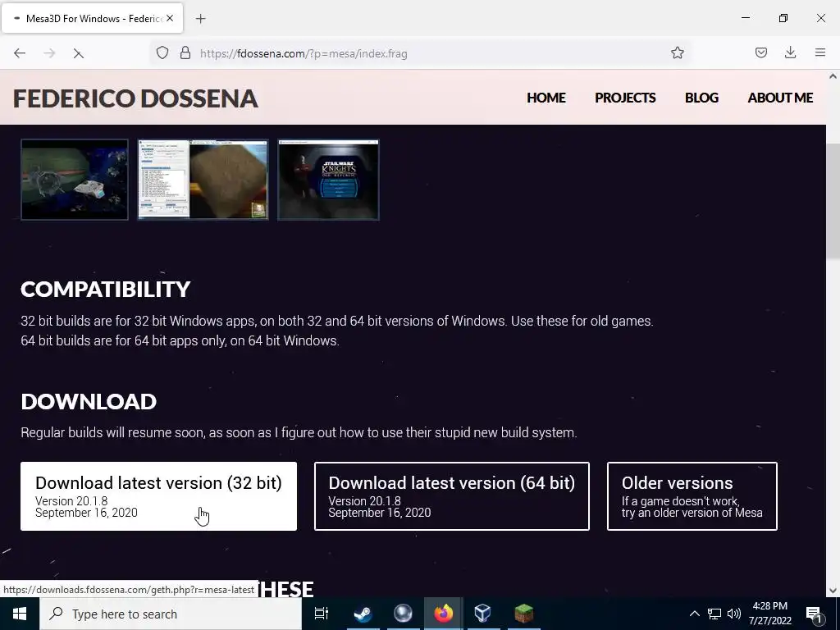The image size is (840, 630).
Task: Launch Steam from the taskbar
Action: (363, 614)
